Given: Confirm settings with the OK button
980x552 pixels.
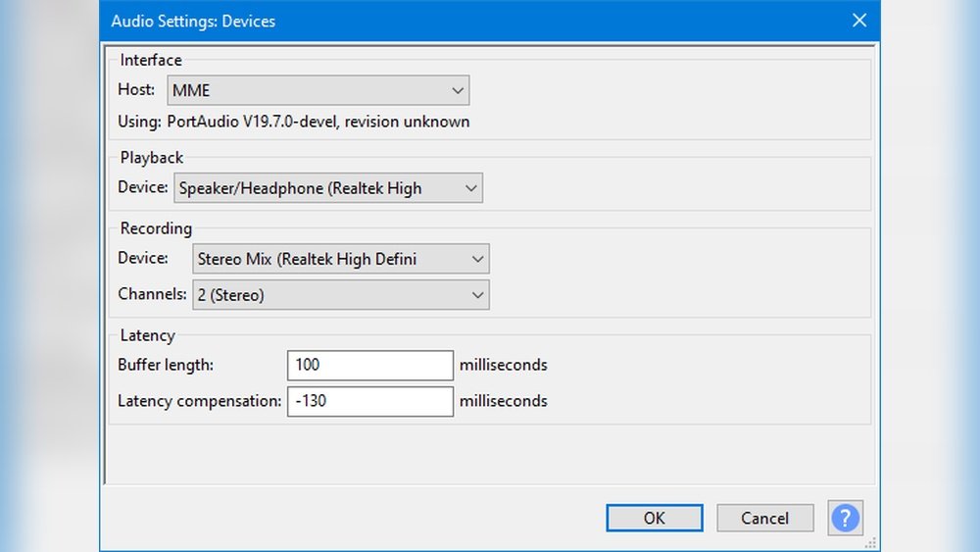Looking at the screenshot, I should [655, 519].
